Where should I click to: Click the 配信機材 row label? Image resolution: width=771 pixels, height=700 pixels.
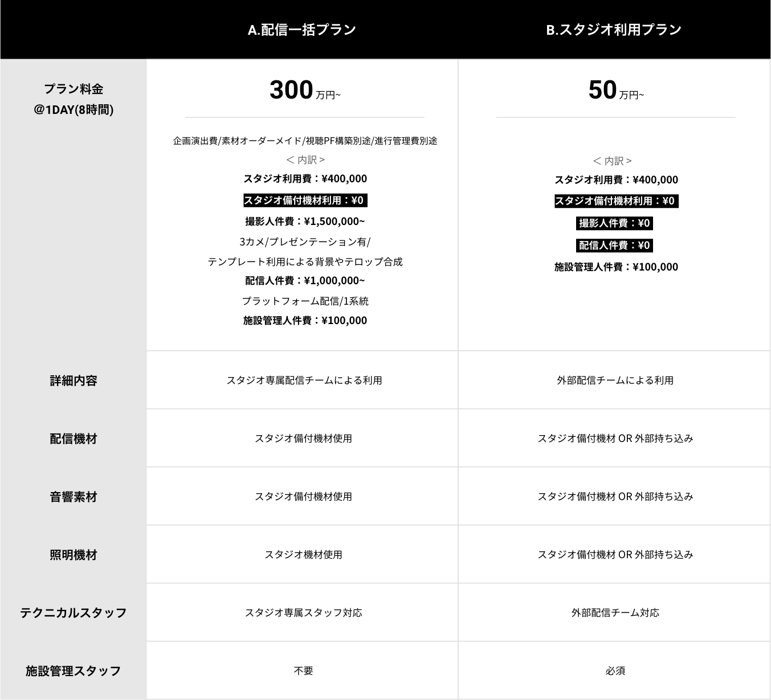click(74, 439)
